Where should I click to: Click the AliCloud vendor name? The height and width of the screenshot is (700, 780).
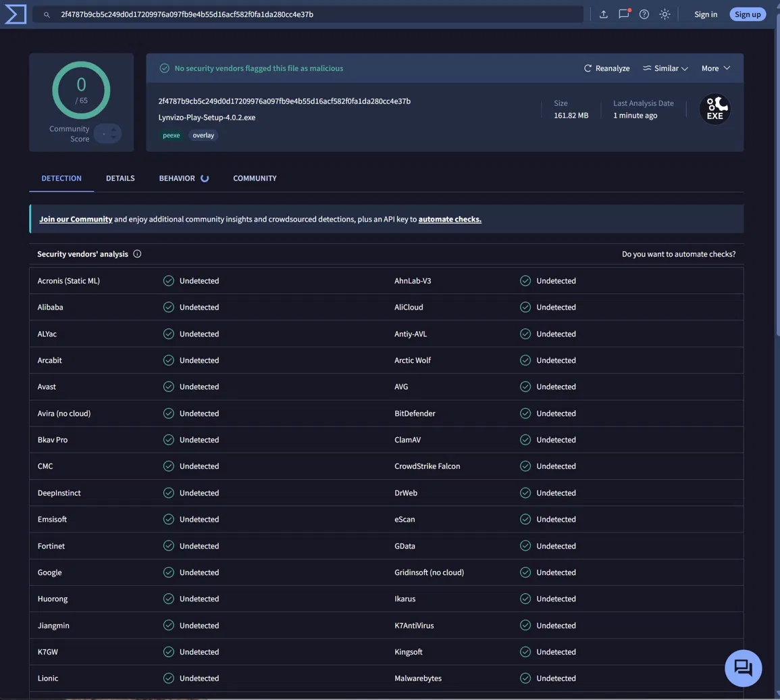point(409,307)
